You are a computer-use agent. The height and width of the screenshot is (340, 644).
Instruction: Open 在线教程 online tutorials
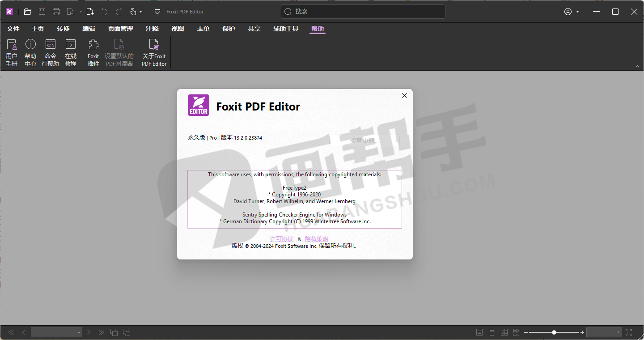(71, 53)
